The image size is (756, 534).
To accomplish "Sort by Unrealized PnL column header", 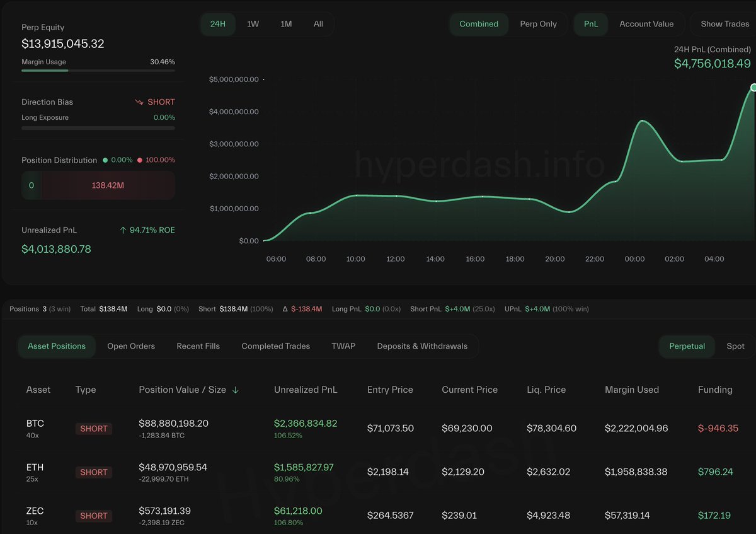I will (306, 390).
